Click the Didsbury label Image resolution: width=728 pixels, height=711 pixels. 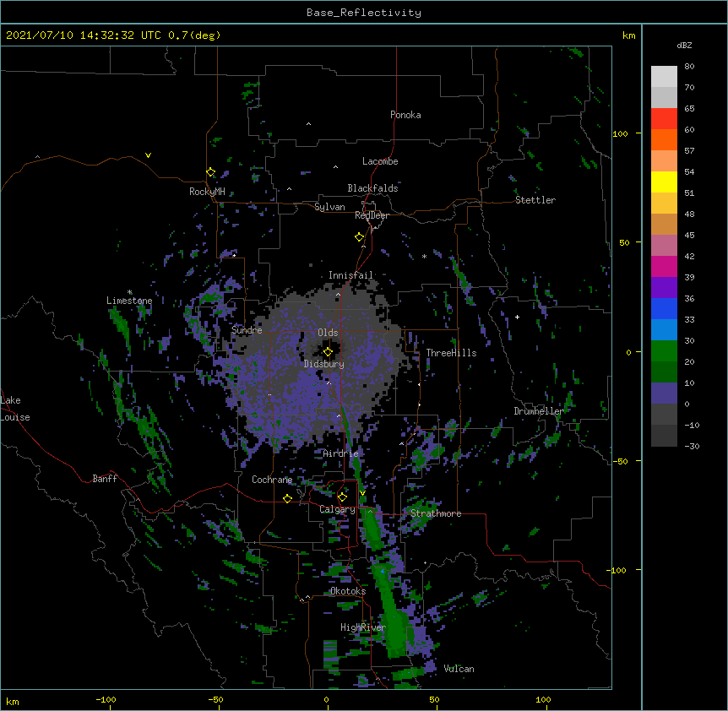click(x=324, y=364)
